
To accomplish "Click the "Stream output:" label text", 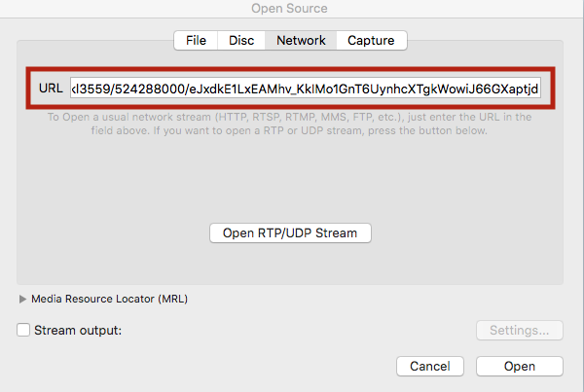I will pos(77,330).
